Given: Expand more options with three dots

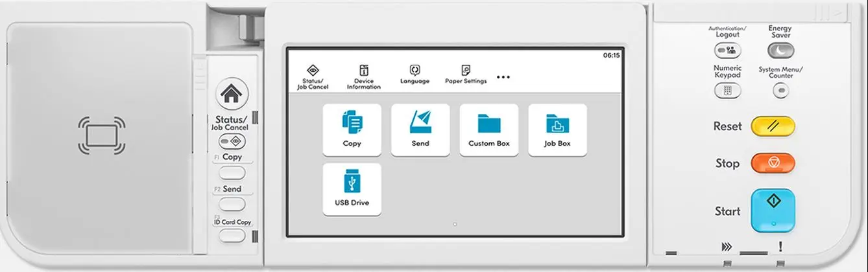Looking at the screenshot, I should [x=503, y=76].
